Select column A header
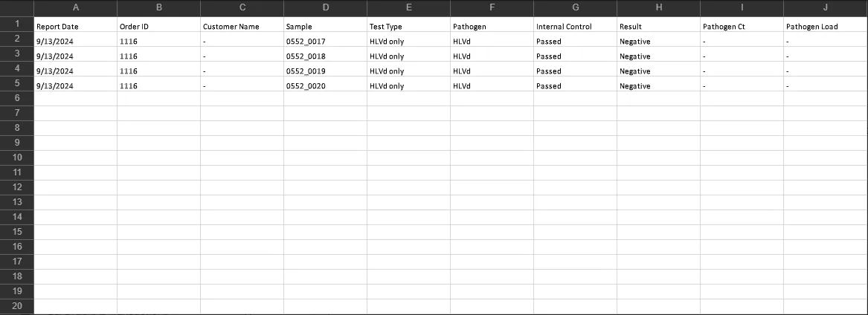Viewport: 868px width, 315px height. tap(75, 8)
